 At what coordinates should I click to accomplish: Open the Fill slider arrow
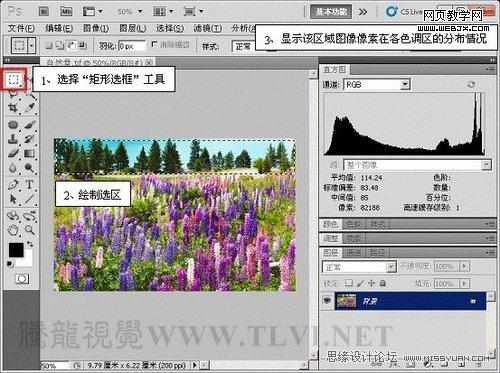(x=465, y=283)
